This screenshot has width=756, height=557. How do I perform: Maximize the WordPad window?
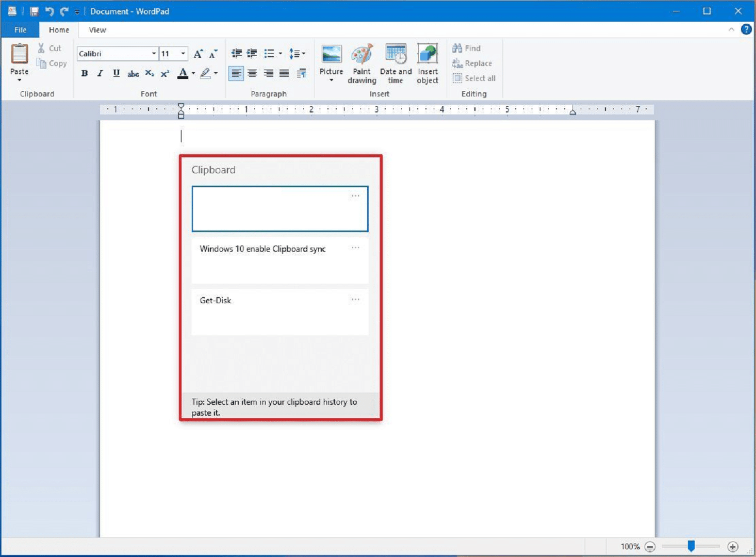coord(707,11)
